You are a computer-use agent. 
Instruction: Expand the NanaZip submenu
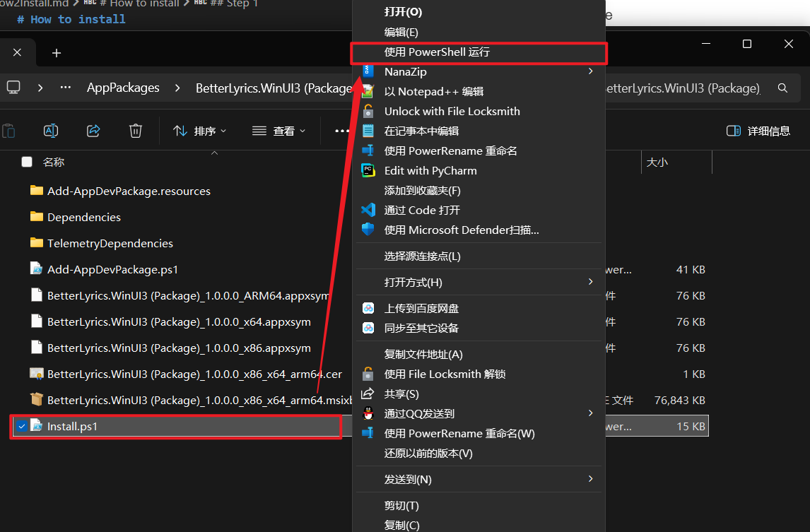click(590, 71)
